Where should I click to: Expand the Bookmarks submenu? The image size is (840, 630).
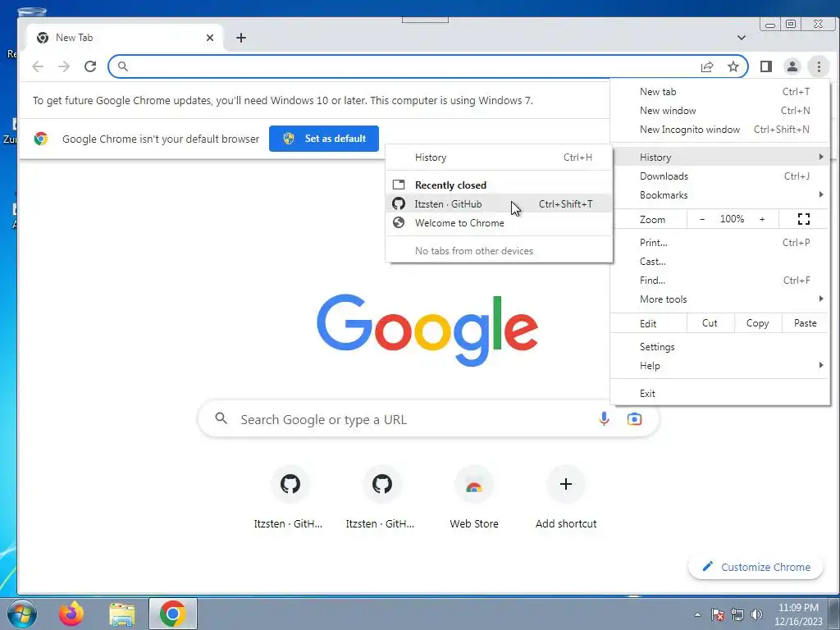pos(720,195)
